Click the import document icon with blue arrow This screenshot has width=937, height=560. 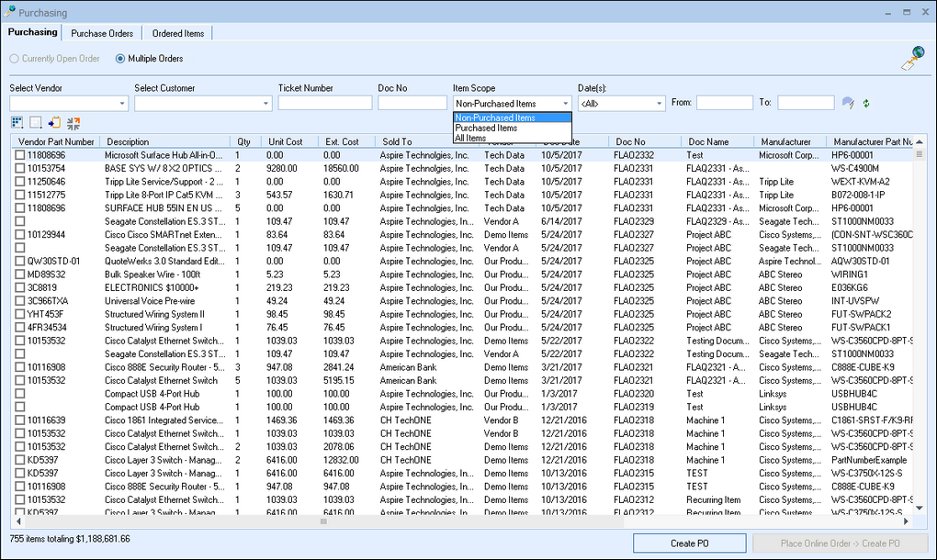click(55, 122)
